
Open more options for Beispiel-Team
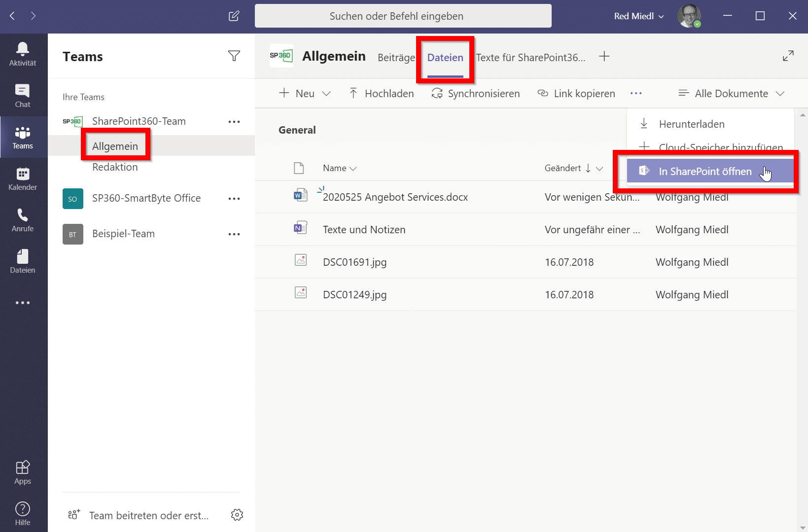[234, 234]
